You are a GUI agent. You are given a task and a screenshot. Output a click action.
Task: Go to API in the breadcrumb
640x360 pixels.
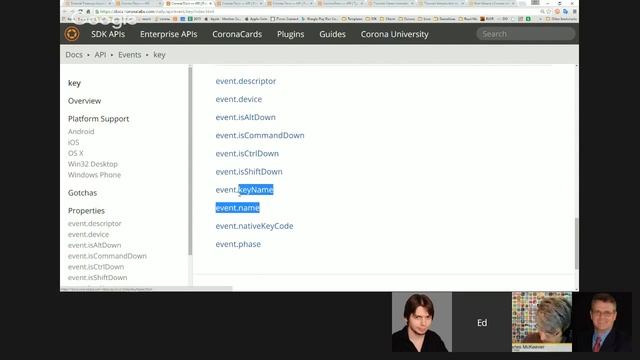[100, 55]
